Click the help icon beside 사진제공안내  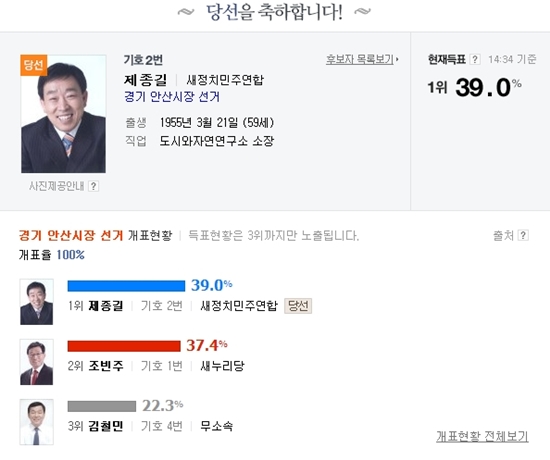pyautogui.click(x=93, y=186)
